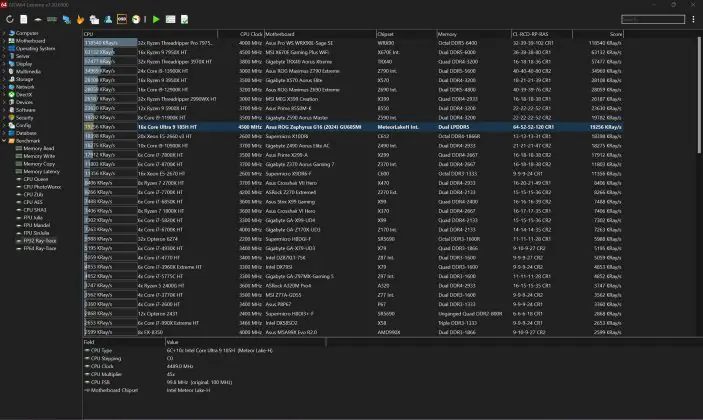Screen dimensions: 703x420
Task: Click the Benchmark folder icon
Action: pos(12,141)
